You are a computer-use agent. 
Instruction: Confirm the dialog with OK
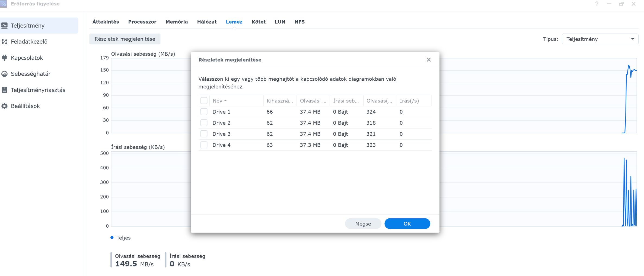click(407, 224)
